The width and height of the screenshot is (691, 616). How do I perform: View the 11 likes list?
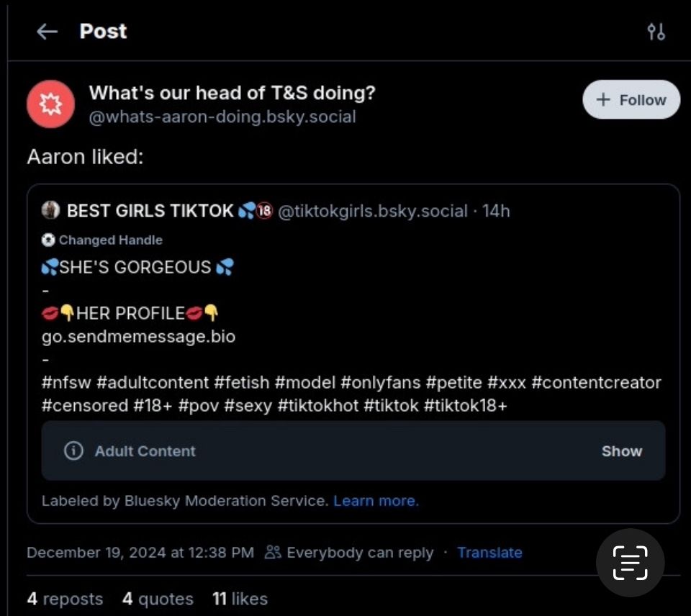(x=240, y=599)
